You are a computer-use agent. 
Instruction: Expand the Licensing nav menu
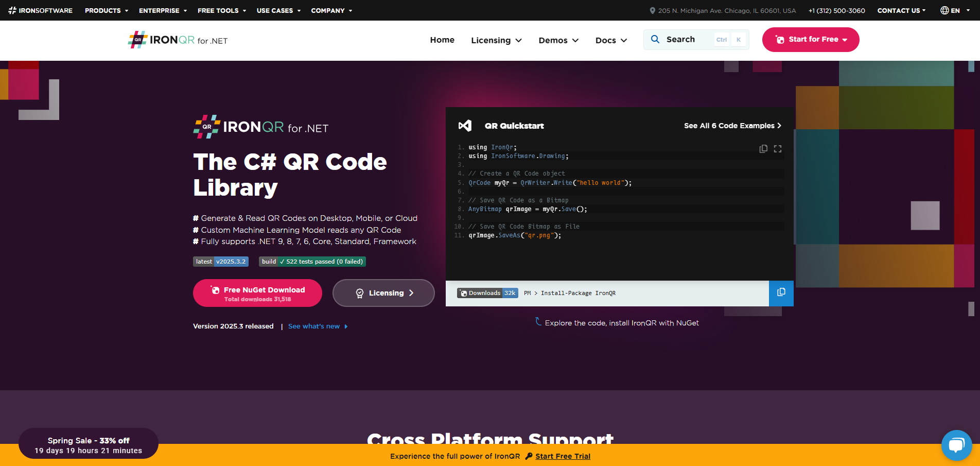point(496,40)
